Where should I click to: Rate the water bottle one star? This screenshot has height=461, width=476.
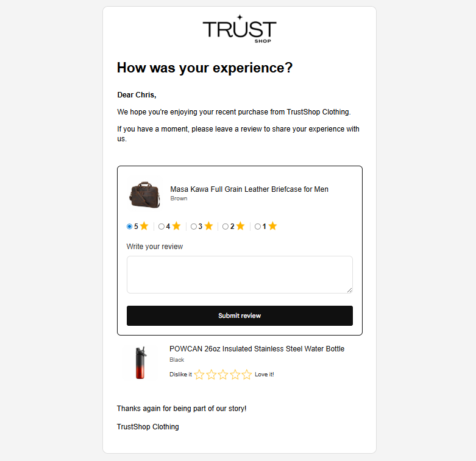[199, 375]
